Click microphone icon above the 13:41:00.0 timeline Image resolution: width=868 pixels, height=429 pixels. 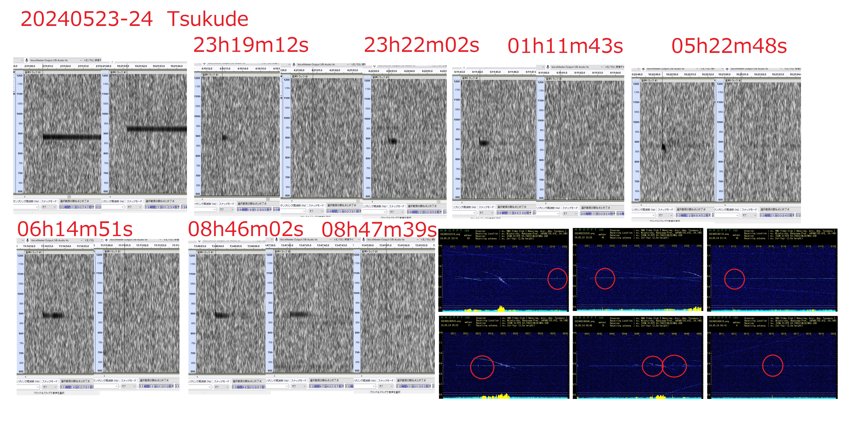click(364, 240)
